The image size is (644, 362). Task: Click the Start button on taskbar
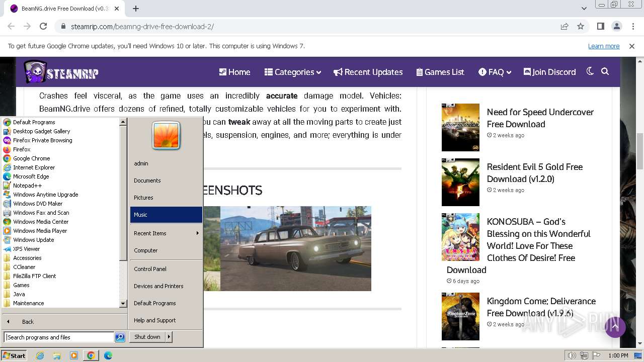14,355
